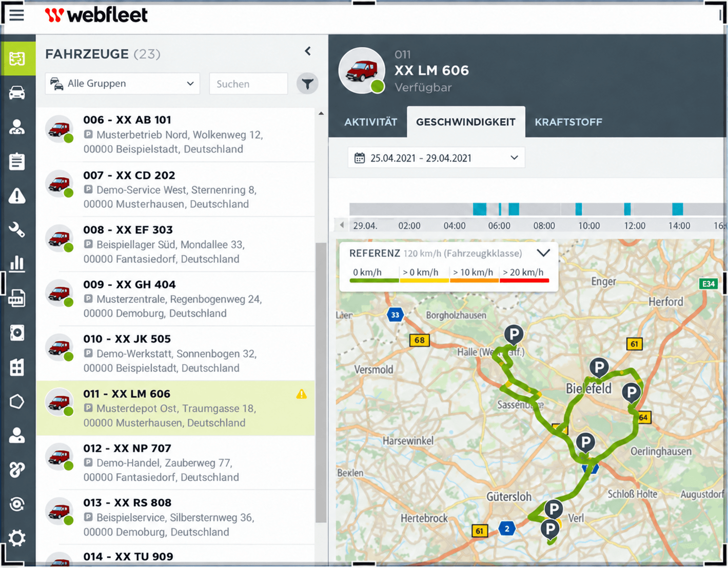Click address 'Musterdepot Ost, Traumgasse 18,'

coord(176,409)
